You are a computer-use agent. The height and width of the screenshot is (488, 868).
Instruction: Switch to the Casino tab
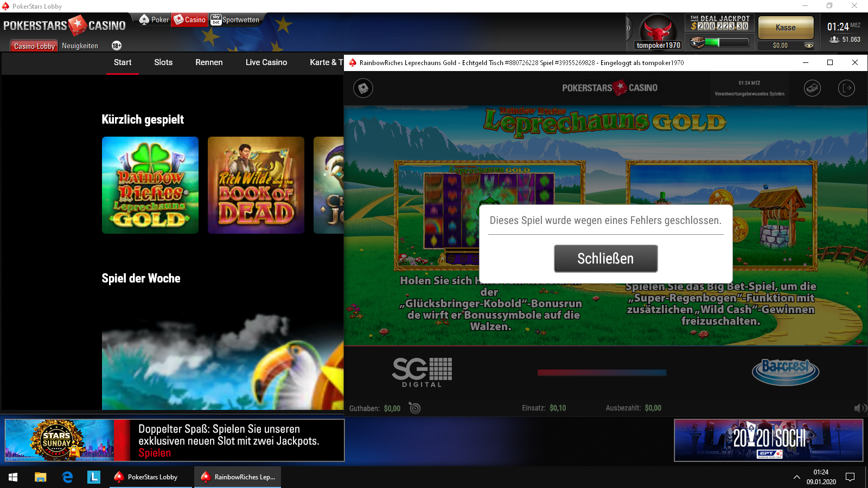(x=189, y=20)
